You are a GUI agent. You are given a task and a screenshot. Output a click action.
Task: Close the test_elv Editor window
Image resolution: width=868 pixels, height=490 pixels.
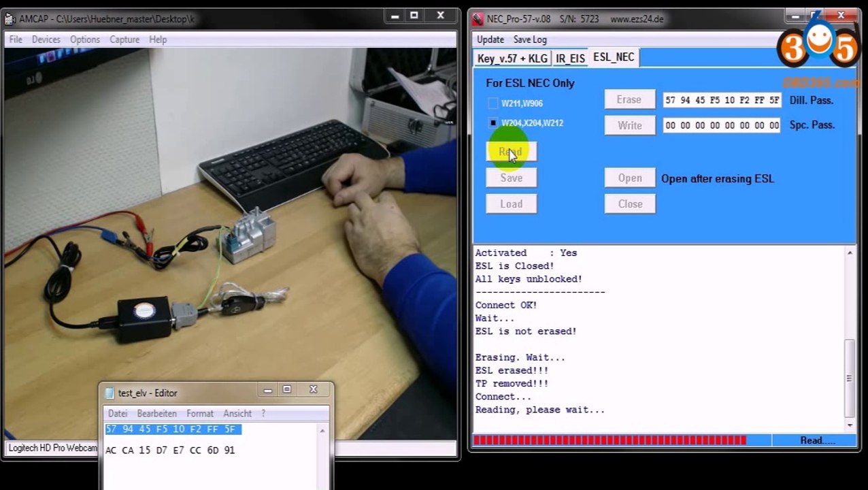point(314,390)
